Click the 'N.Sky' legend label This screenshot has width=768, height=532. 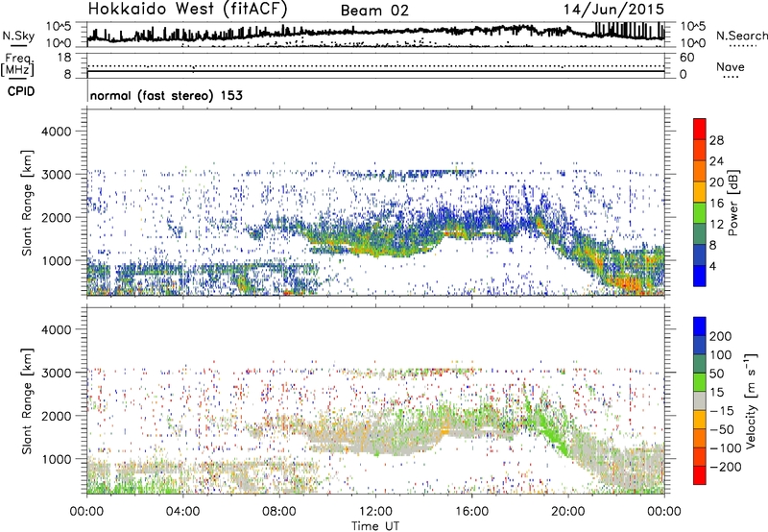point(18,36)
